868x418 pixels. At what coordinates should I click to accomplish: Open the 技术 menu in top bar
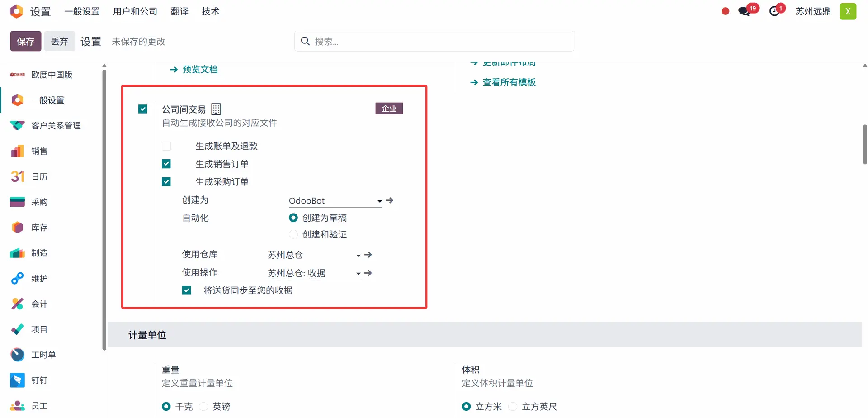pos(210,11)
